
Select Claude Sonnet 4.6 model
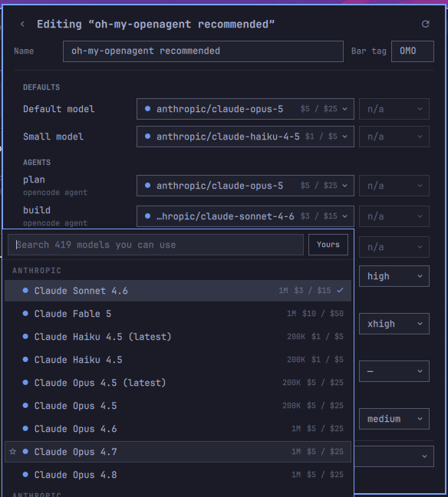tap(178, 291)
